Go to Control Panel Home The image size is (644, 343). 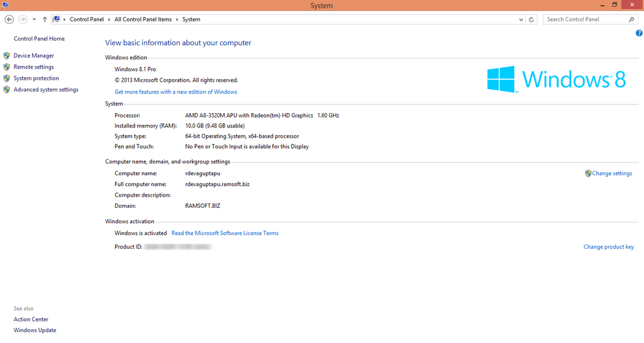click(x=39, y=39)
